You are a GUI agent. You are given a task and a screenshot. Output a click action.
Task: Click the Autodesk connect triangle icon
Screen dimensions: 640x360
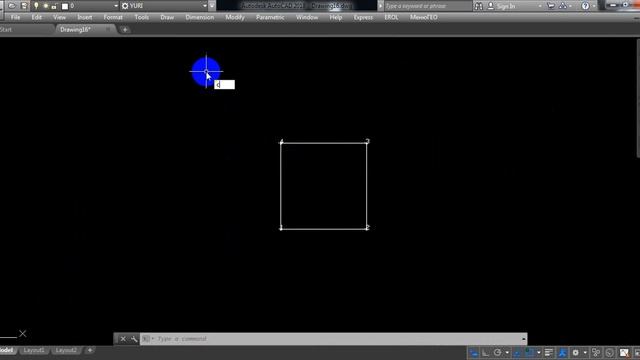tap(563, 6)
